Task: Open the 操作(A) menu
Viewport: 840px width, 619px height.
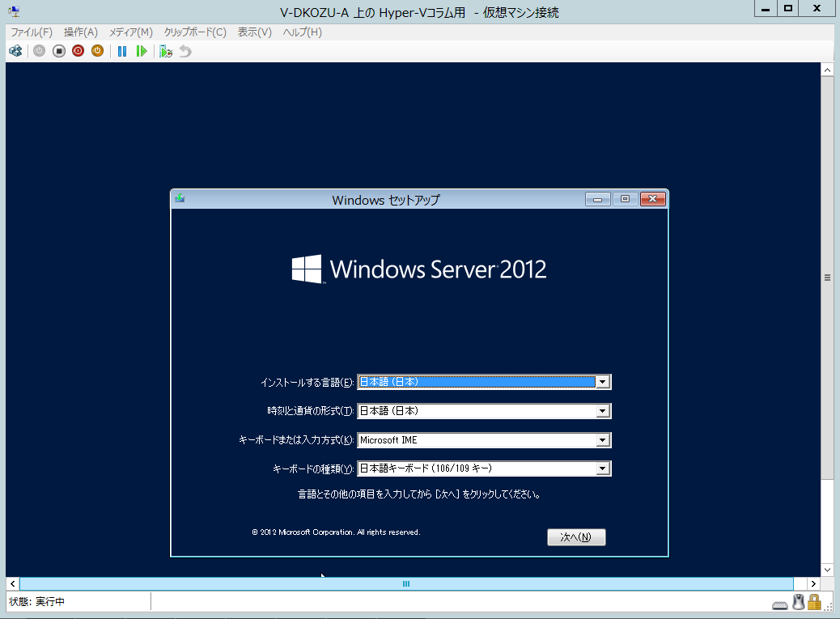Action: (80, 32)
